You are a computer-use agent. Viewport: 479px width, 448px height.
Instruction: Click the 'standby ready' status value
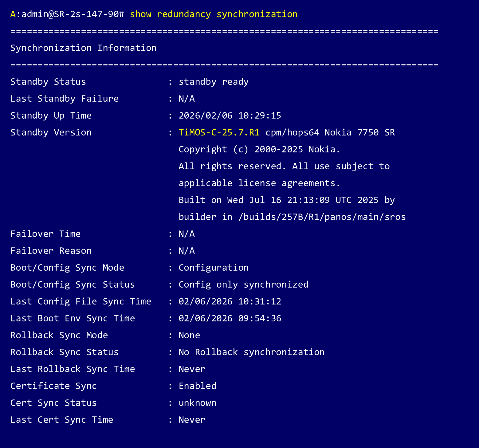point(214,82)
